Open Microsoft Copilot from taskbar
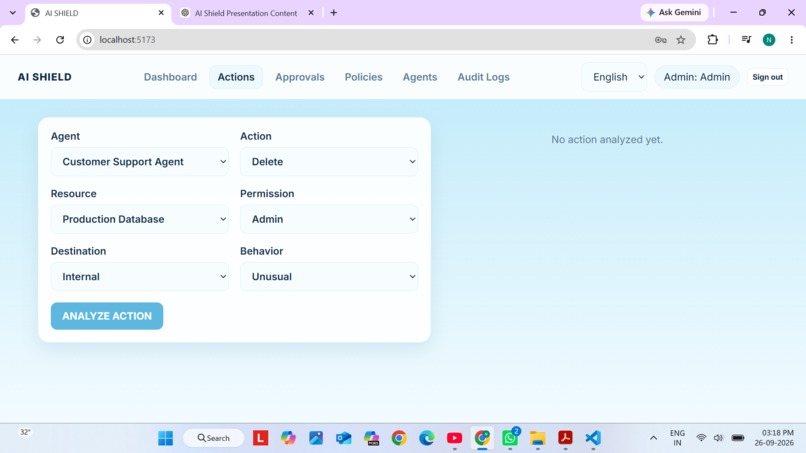 288,438
